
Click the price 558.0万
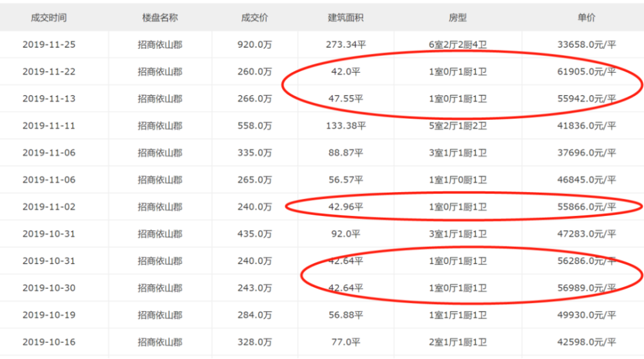click(254, 126)
